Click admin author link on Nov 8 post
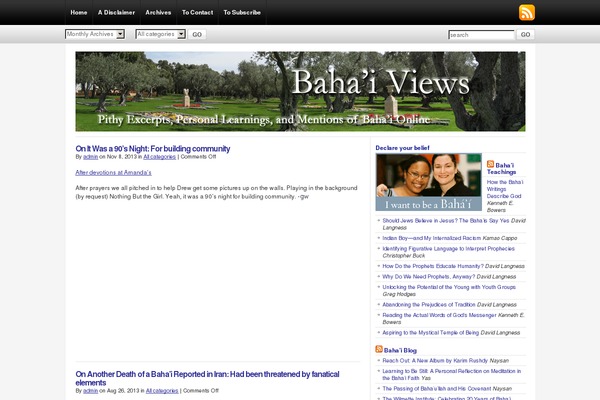This screenshot has height=400, width=600. 90,157
